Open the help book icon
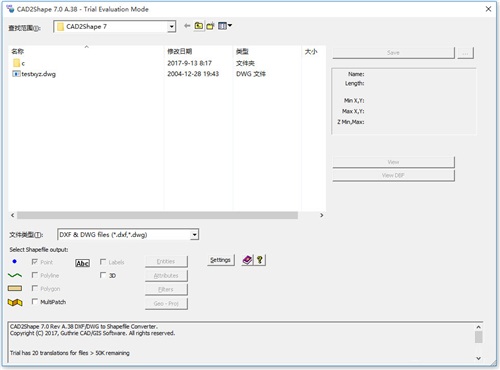500x370 pixels. [247, 260]
